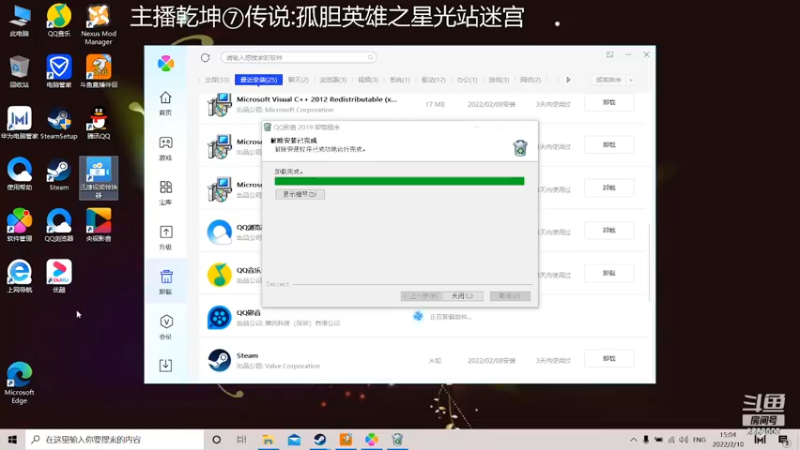
Task: Click 关闭 button in uninstall dialog
Action: tap(462, 296)
